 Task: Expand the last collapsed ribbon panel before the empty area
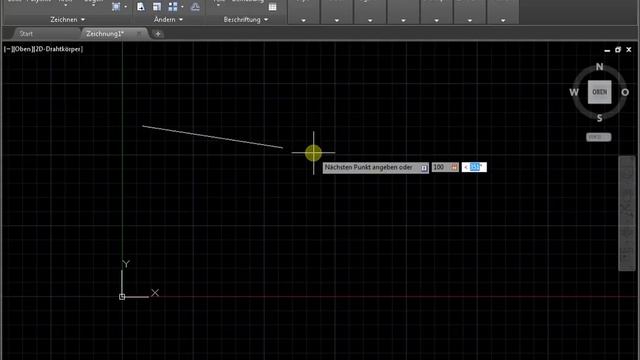pyautogui.click(x=503, y=20)
